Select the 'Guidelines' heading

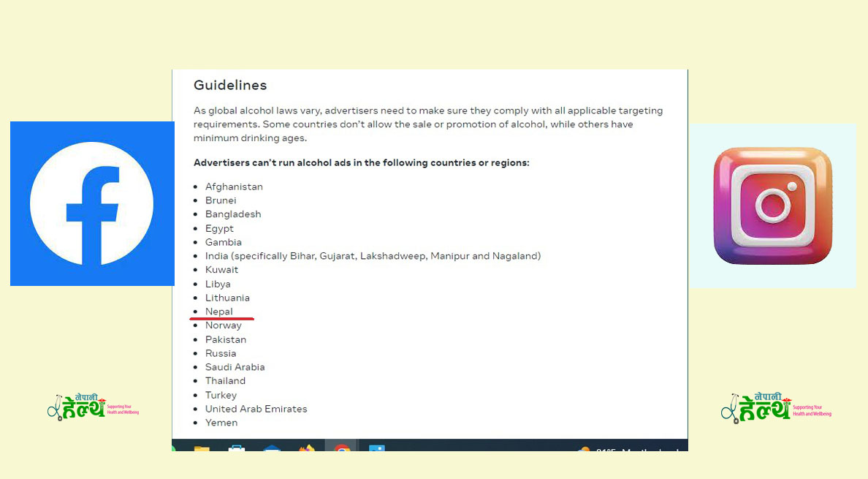[x=230, y=85]
